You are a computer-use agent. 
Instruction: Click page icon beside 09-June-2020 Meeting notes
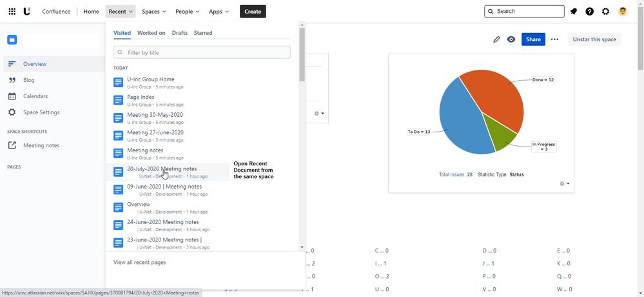coord(118,190)
